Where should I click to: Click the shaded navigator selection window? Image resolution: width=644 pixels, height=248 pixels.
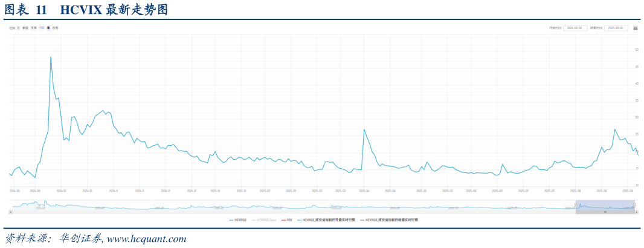point(605,205)
